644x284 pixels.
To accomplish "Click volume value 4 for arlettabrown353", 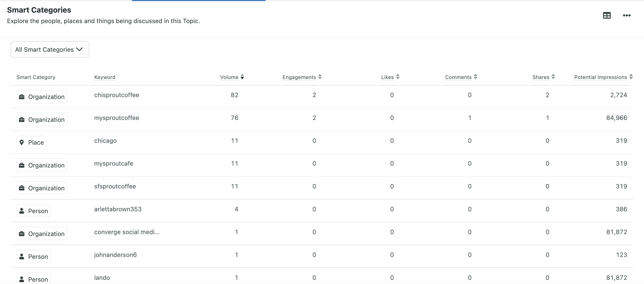I will point(237,209).
